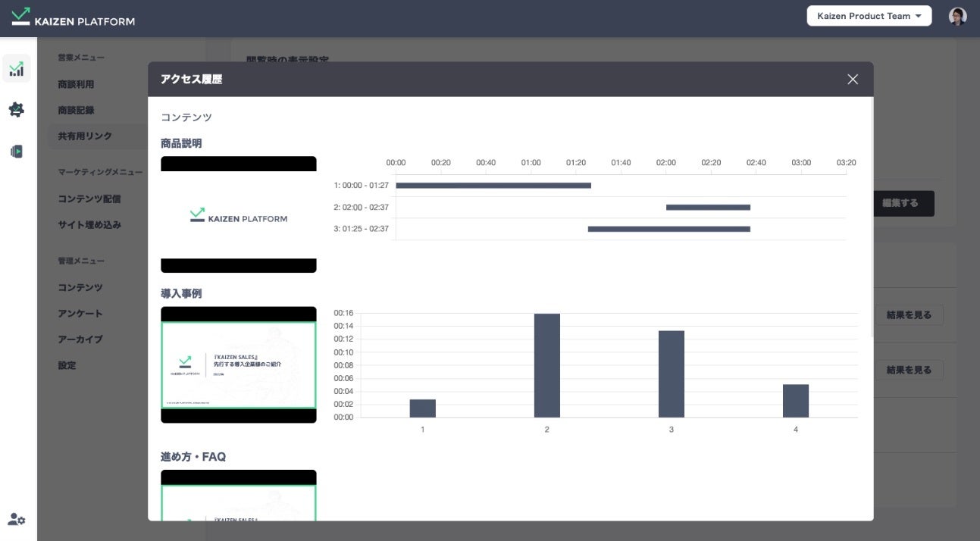Click the 管理メニュー section header

point(81,261)
